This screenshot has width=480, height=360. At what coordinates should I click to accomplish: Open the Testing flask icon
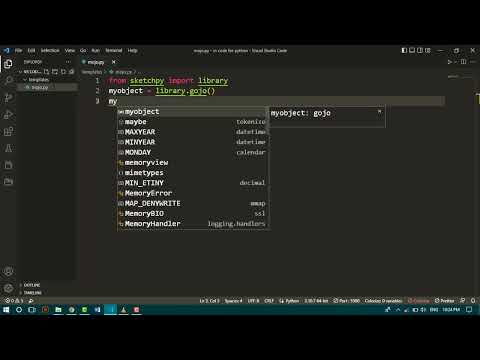tap(8, 148)
